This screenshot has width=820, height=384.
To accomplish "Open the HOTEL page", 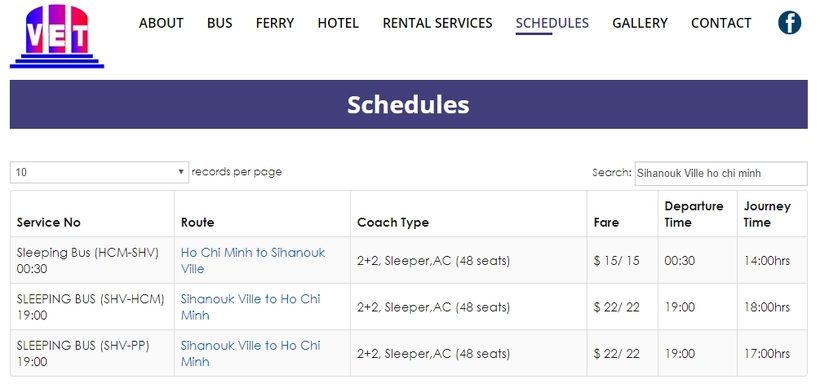I will click(338, 23).
